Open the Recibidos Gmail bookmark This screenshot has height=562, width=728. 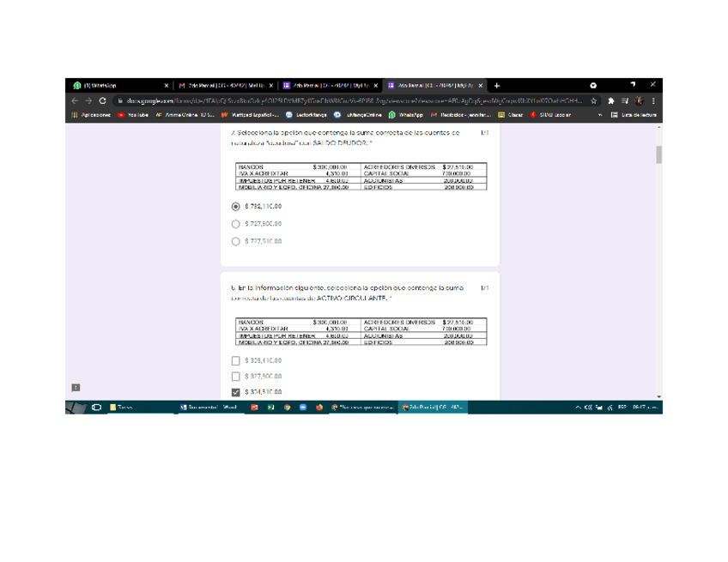460,115
